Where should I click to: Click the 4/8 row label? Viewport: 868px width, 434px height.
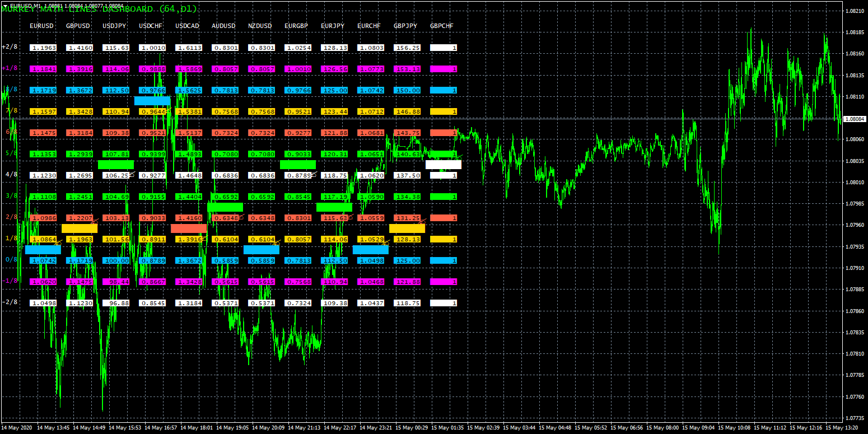click(x=12, y=175)
